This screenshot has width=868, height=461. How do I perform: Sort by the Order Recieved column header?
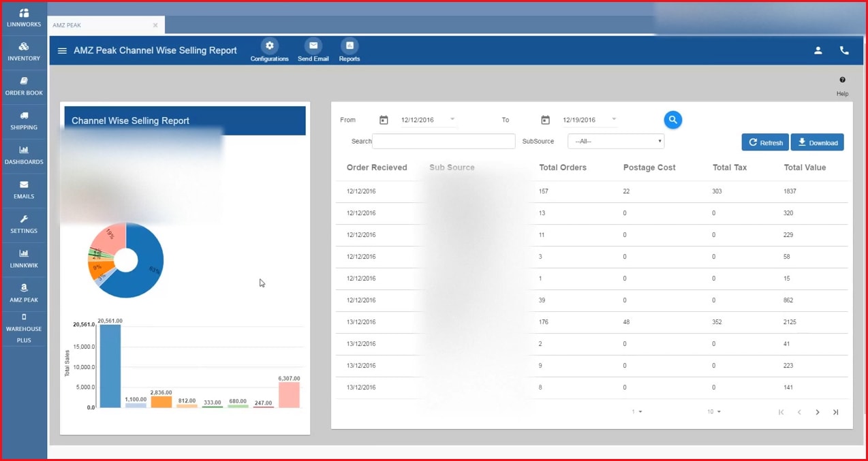pos(377,168)
